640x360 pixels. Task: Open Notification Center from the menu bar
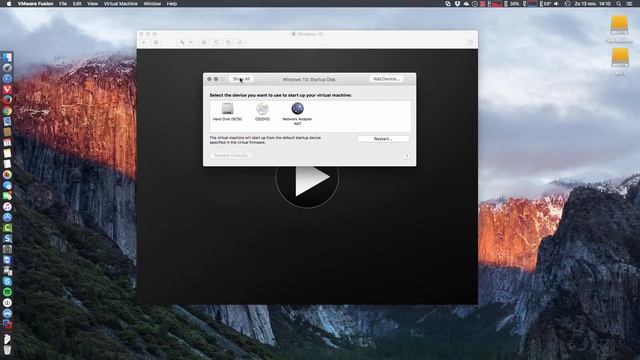coord(629,4)
